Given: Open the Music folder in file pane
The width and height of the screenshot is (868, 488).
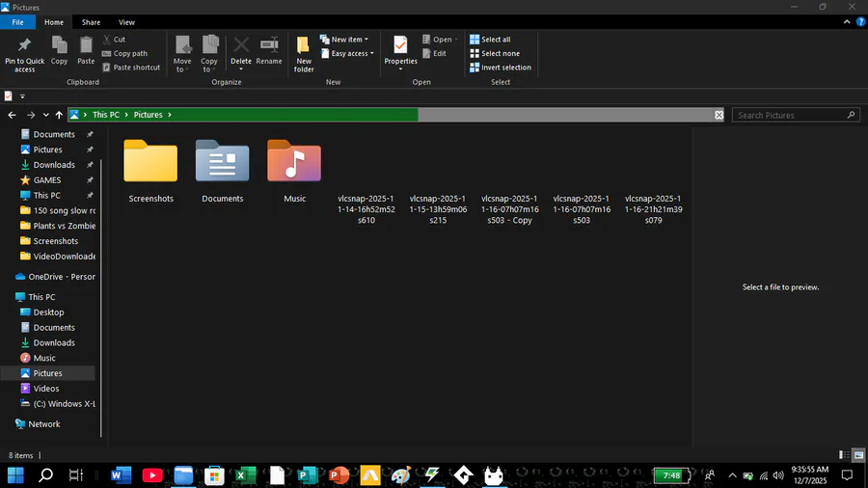Looking at the screenshot, I should pos(294,171).
